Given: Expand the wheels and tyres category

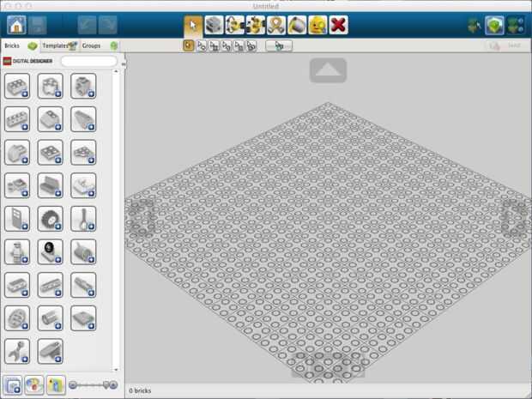Looking at the screenshot, I should coord(51,219).
